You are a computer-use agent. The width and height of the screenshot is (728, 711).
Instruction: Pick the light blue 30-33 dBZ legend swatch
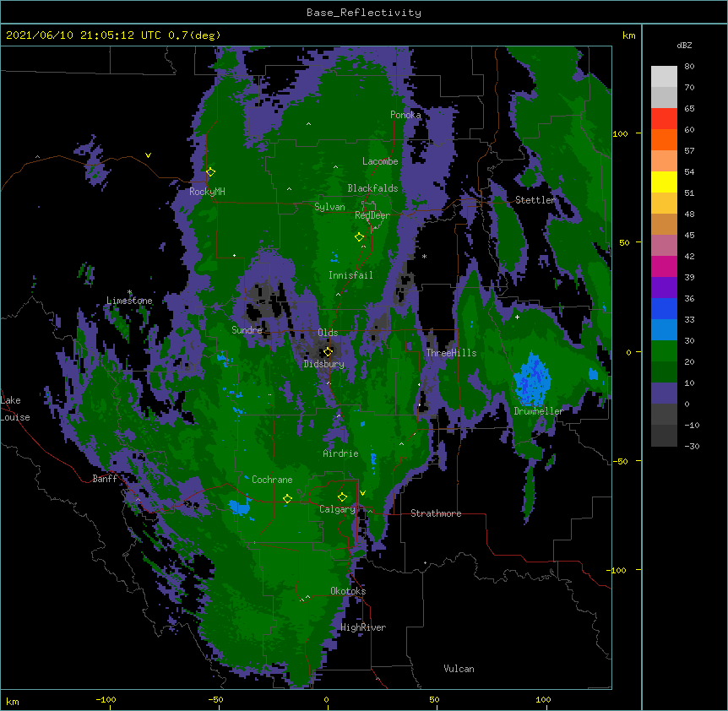[664, 330]
